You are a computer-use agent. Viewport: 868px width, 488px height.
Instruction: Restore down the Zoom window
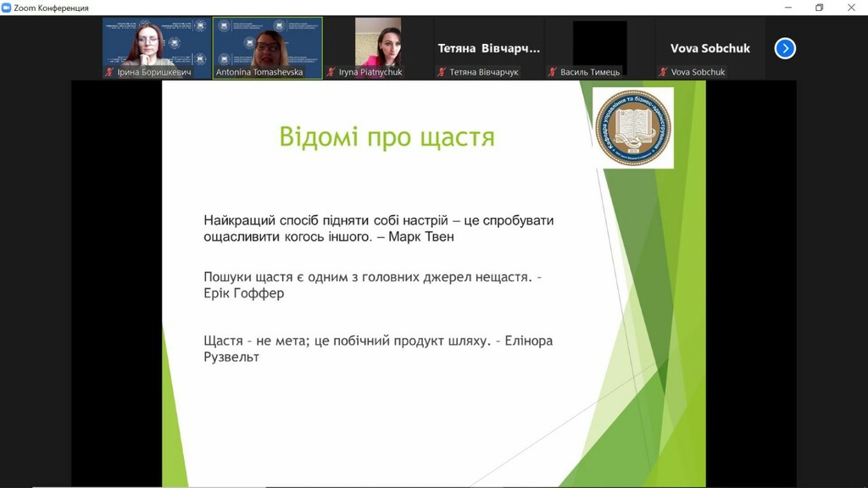(820, 7)
